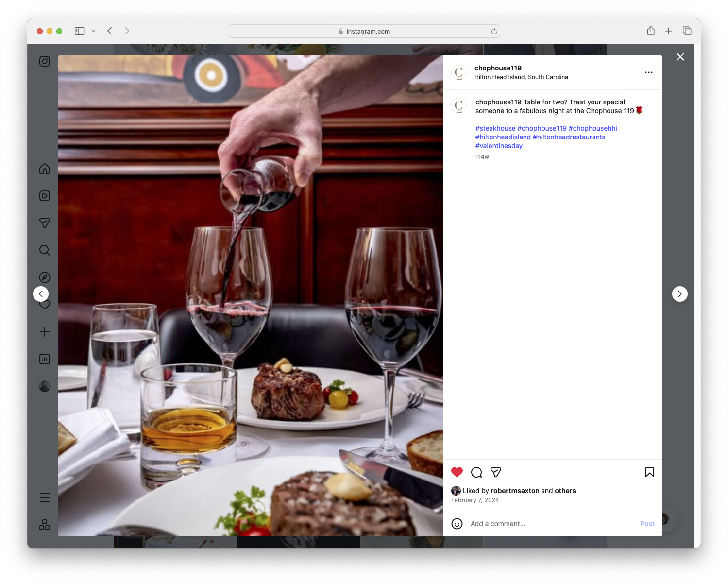The image size is (728, 584).
Task: Open emoji picker in comment box
Action: (457, 524)
